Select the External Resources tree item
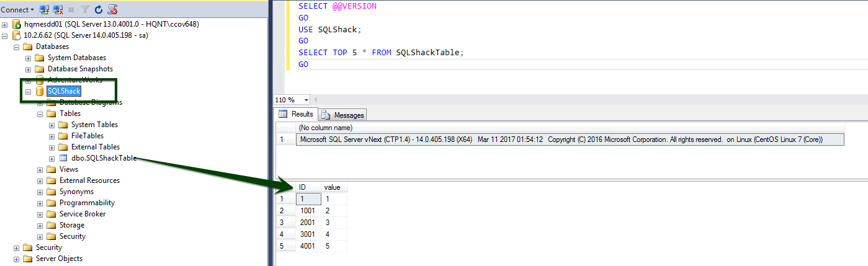This screenshot has width=868, height=266. click(x=89, y=180)
